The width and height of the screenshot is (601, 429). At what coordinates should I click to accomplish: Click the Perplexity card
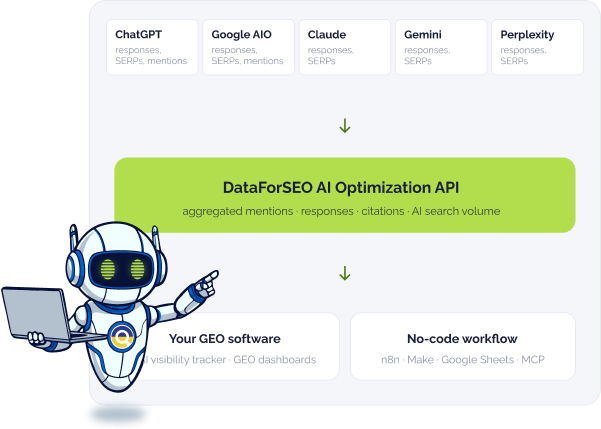[x=537, y=47]
